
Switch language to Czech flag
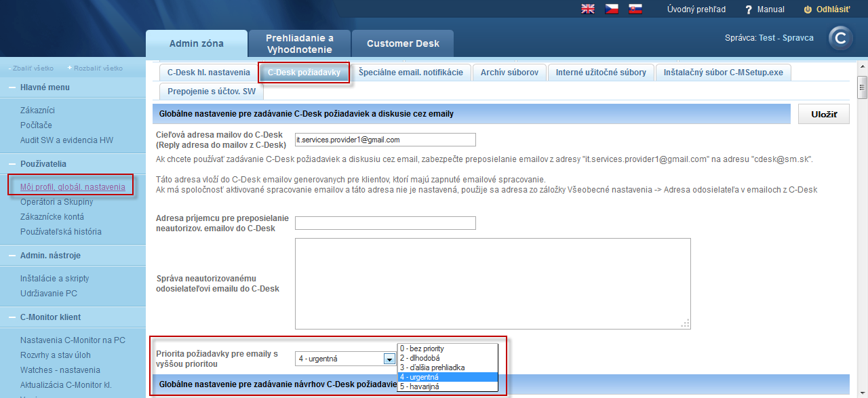pos(612,9)
